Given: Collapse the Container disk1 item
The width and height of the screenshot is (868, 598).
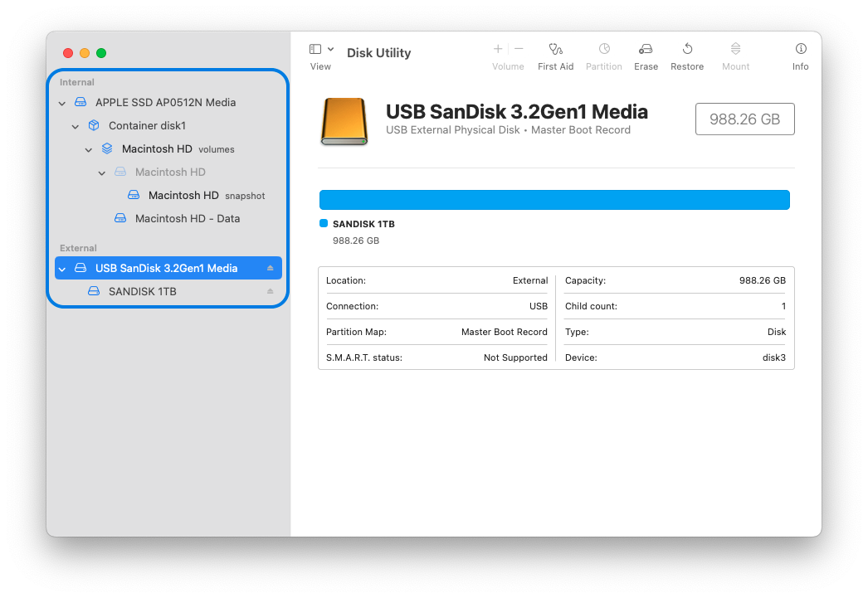Looking at the screenshot, I should 75,125.
